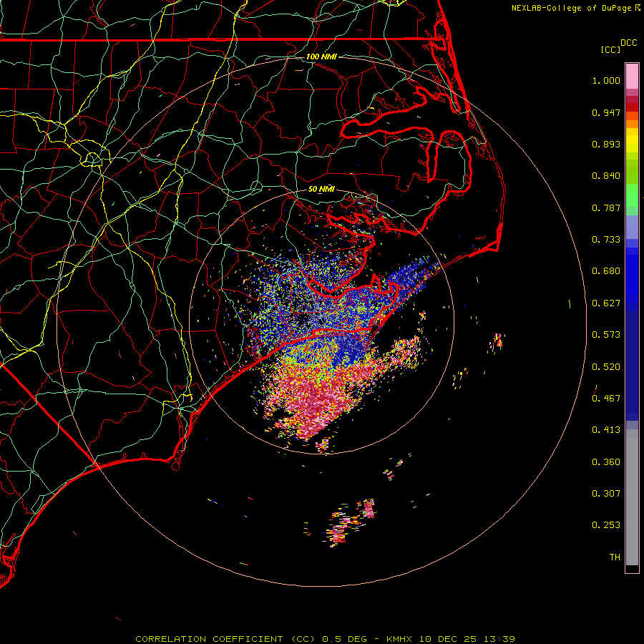The image size is (644, 644).
Task: Click the NEXLAB-College of DuPage label
Action: click(x=571, y=8)
